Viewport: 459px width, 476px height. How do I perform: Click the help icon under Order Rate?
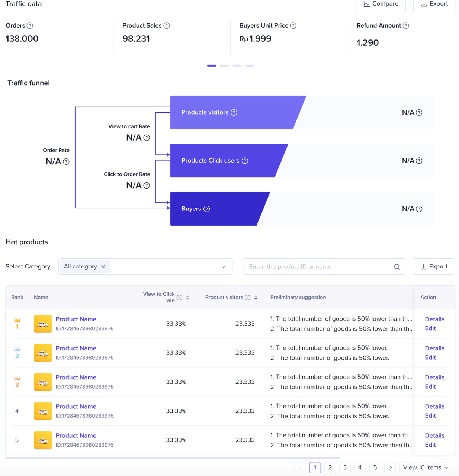pyautogui.click(x=66, y=162)
